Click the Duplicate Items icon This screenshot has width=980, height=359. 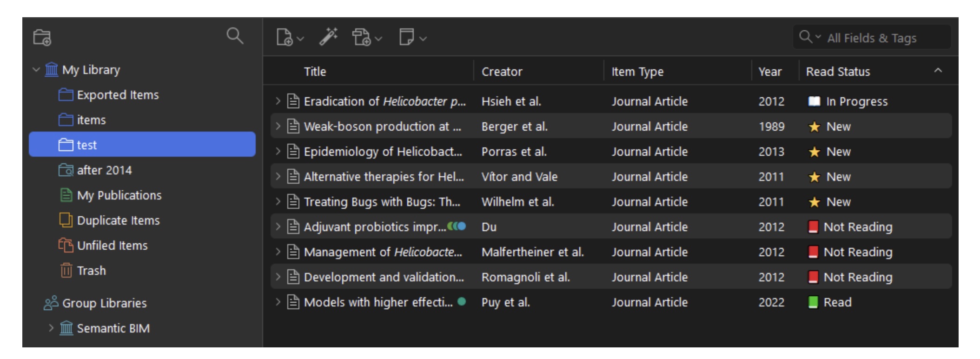pyautogui.click(x=66, y=220)
